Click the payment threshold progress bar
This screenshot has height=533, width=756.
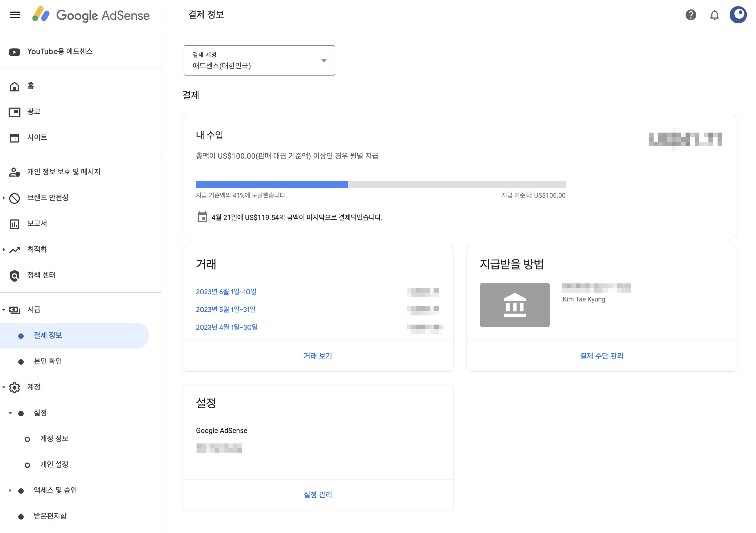380,184
